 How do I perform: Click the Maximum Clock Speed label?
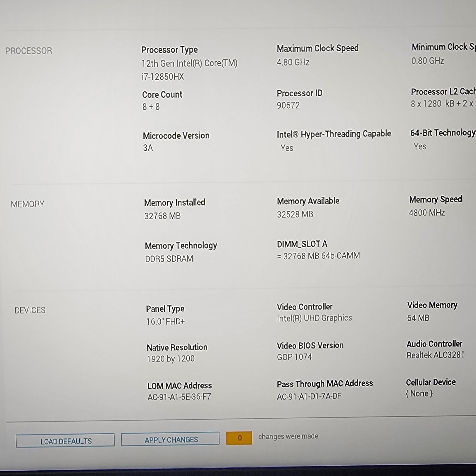[318, 48]
